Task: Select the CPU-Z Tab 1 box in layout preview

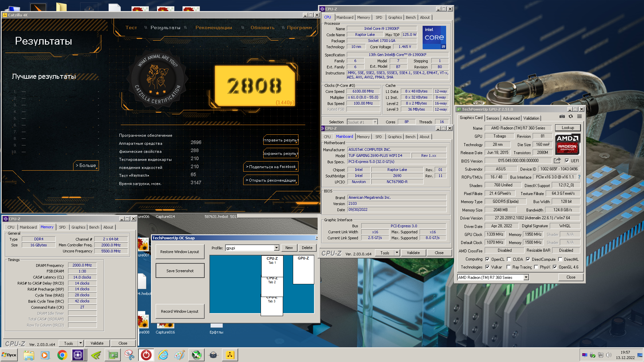Action: click(272, 266)
